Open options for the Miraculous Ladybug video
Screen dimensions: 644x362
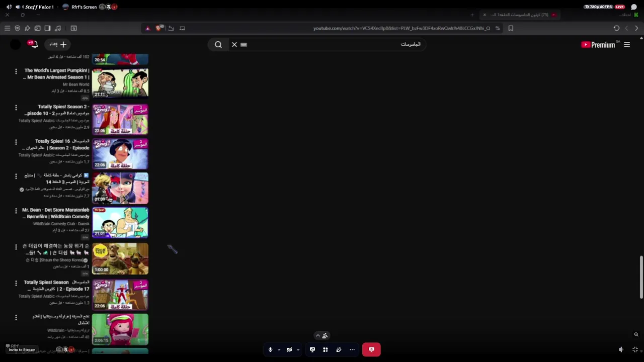[x=16, y=176]
